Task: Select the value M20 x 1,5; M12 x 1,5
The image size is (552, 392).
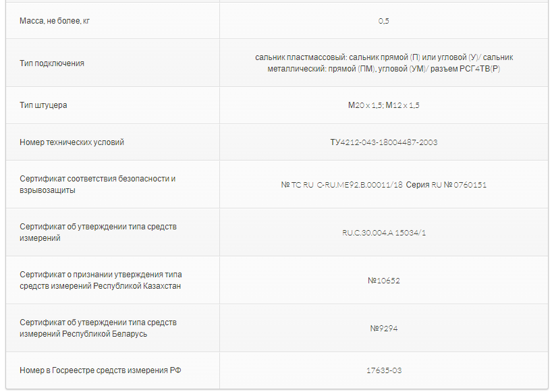Action: pos(384,105)
